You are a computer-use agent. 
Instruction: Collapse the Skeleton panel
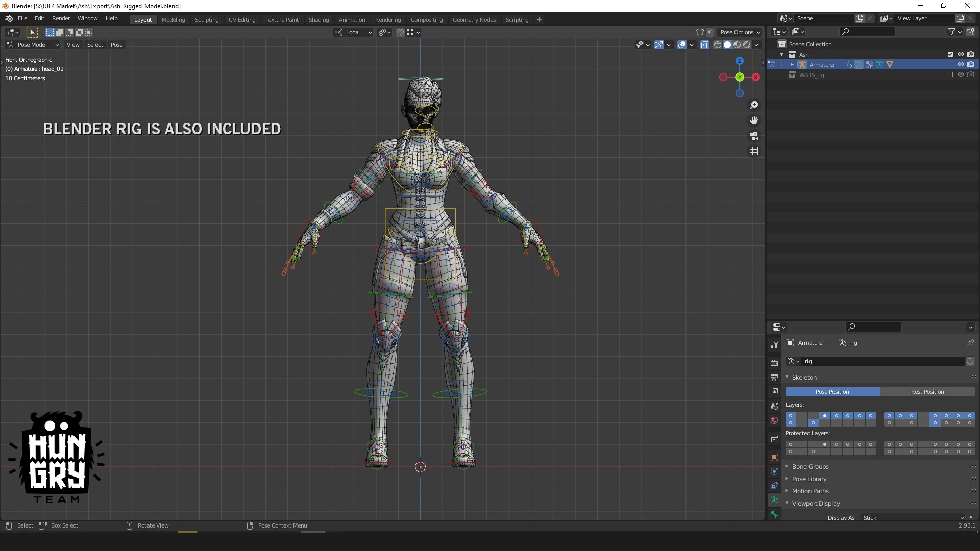[x=804, y=377]
